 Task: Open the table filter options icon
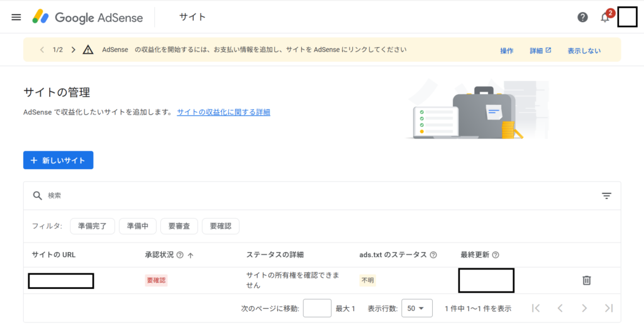606,196
